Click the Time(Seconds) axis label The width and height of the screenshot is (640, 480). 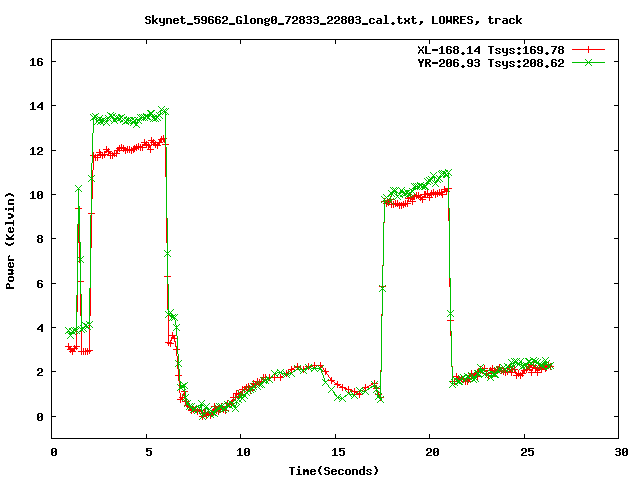tap(334, 471)
